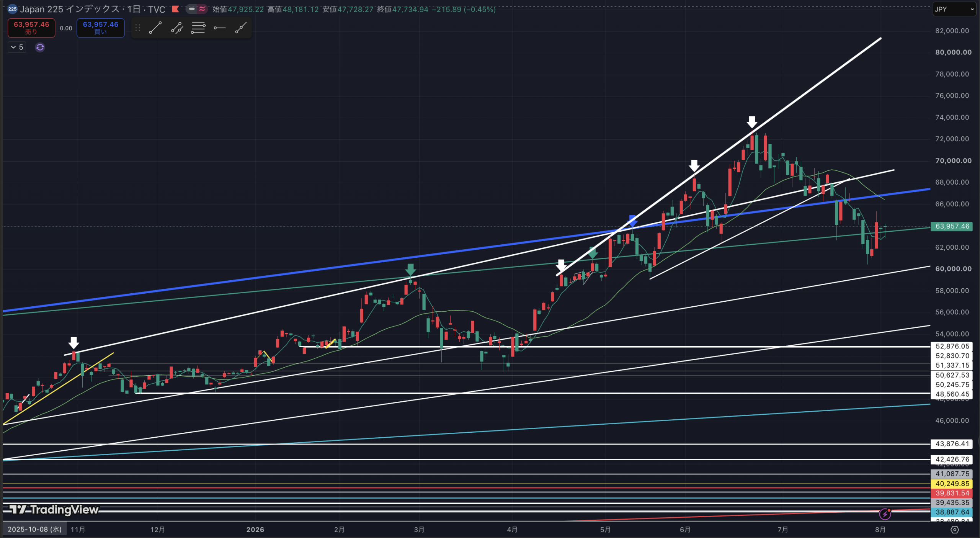The height and width of the screenshot is (538, 980).
Task: Click the open price 始値 47,925.22
Action: (x=238, y=9)
